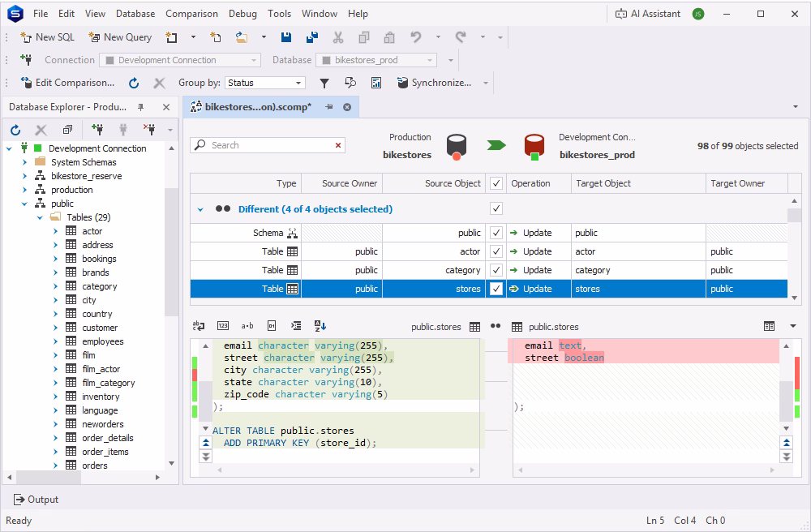Select the production schema in tree
The height and width of the screenshot is (532, 811).
(x=72, y=190)
